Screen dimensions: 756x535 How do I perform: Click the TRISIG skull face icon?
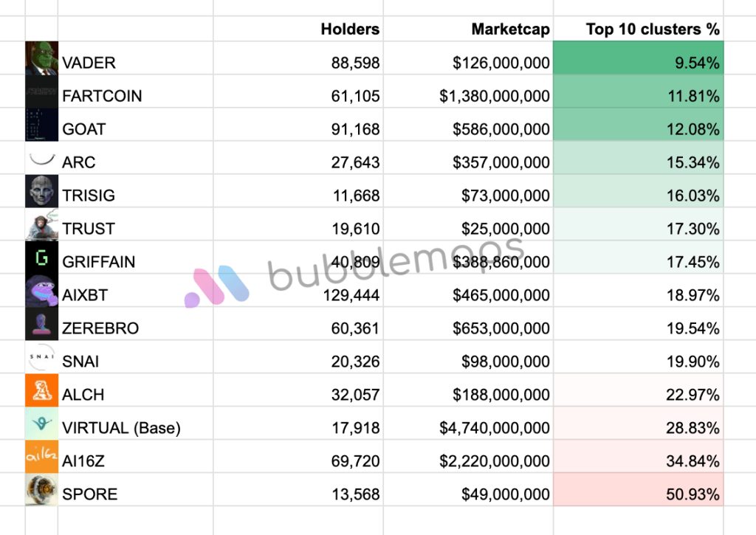tap(41, 192)
